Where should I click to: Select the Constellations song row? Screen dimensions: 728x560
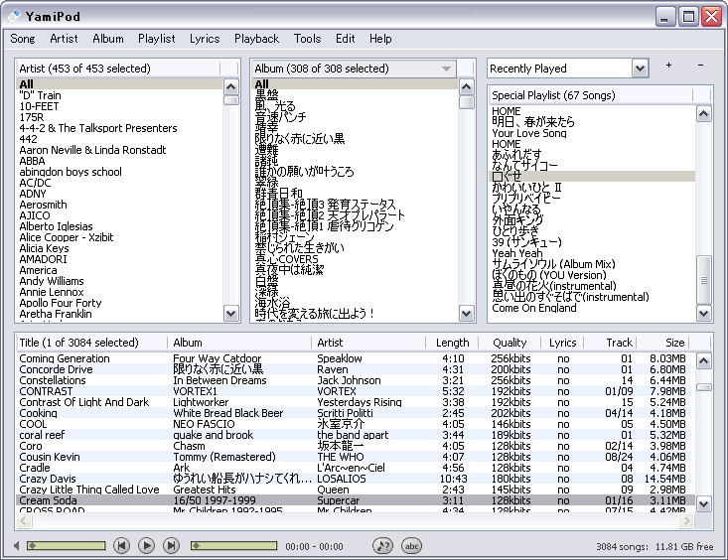(356, 380)
